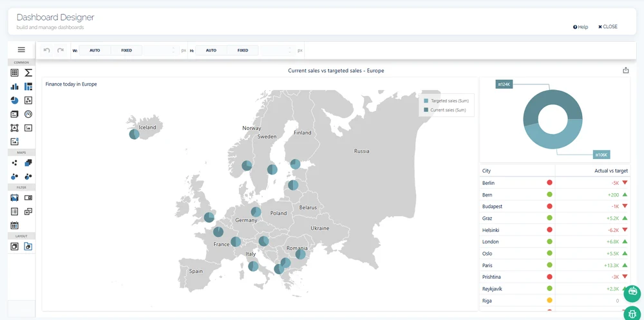Add a Range Filter item
644x320 pixels.
click(x=14, y=198)
